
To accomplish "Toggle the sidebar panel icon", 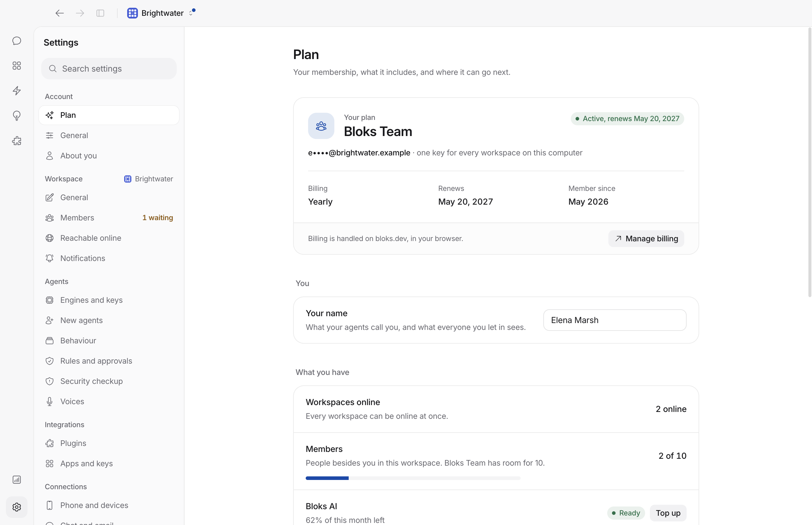I will pos(100,13).
